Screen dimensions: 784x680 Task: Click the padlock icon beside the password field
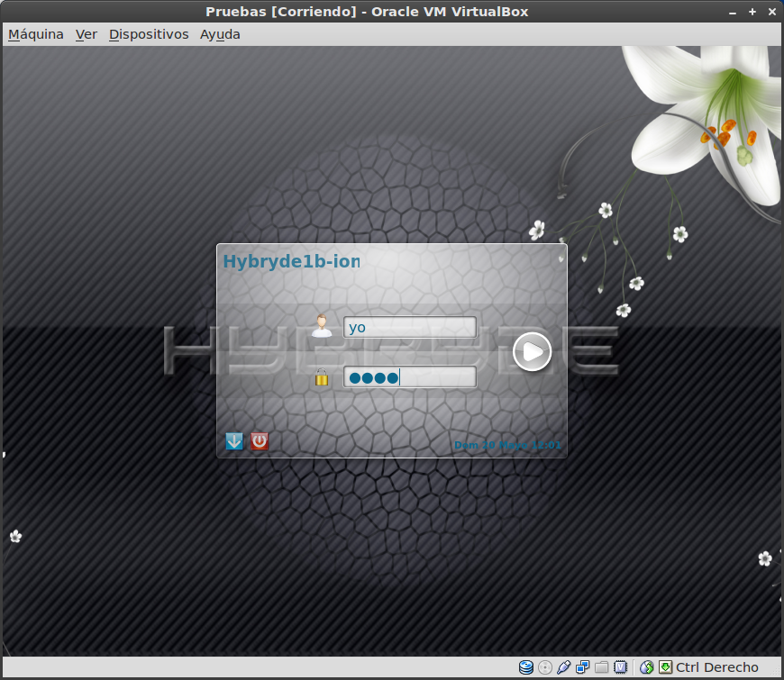[x=322, y=376]
